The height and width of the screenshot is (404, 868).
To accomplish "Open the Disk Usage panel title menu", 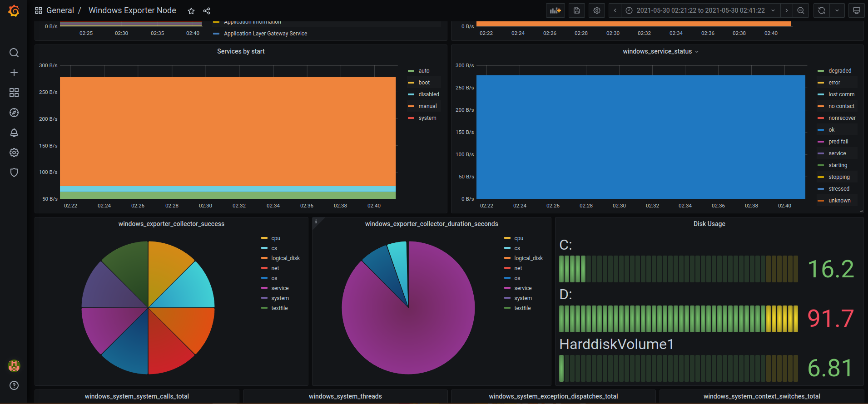I will (x=709, y=224).
